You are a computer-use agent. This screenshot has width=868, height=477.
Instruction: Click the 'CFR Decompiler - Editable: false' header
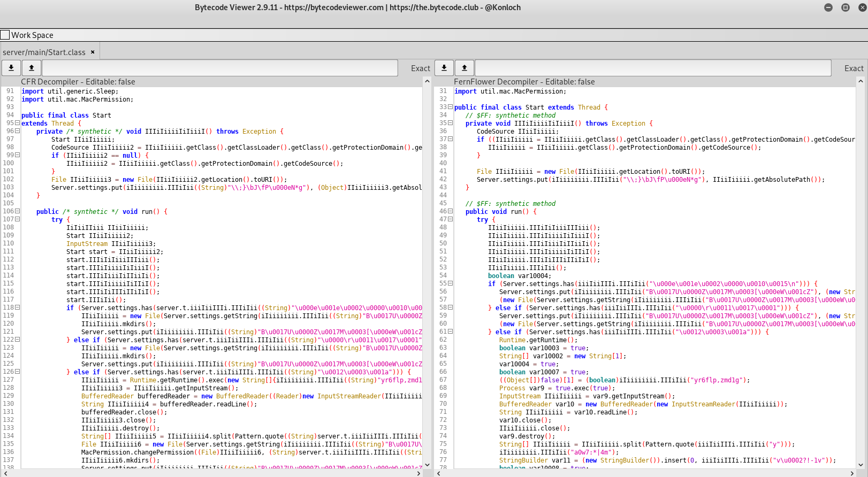pyautogui.click(x=78, y=82)
